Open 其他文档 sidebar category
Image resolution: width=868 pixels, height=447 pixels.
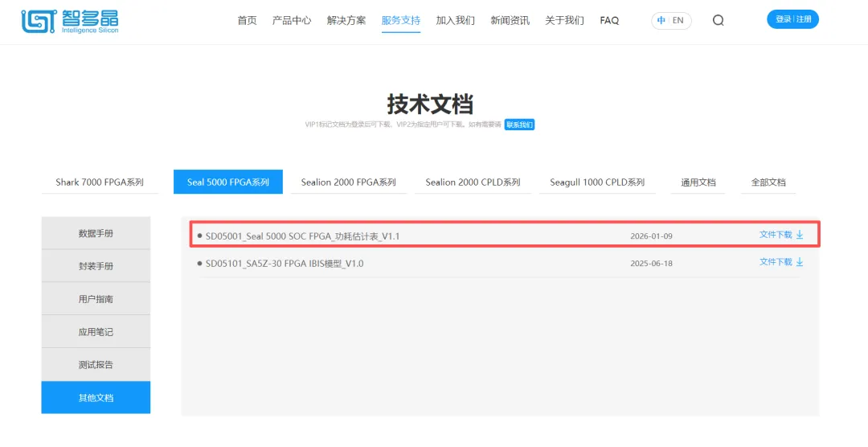96,398
